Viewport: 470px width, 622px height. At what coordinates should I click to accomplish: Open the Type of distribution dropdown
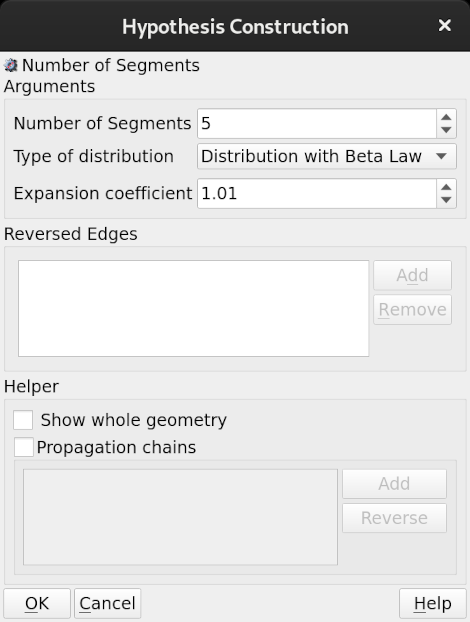click(x=327, y=156)
